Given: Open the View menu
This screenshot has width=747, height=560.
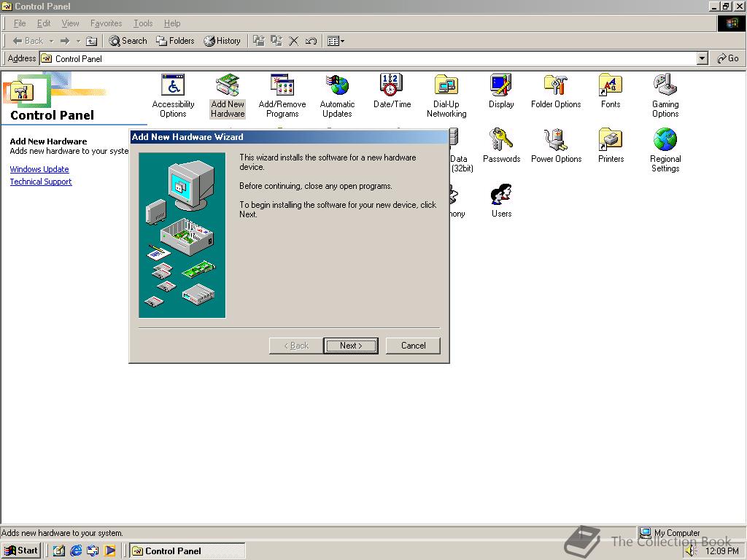Looking at the screenshot, I should 71,23.
